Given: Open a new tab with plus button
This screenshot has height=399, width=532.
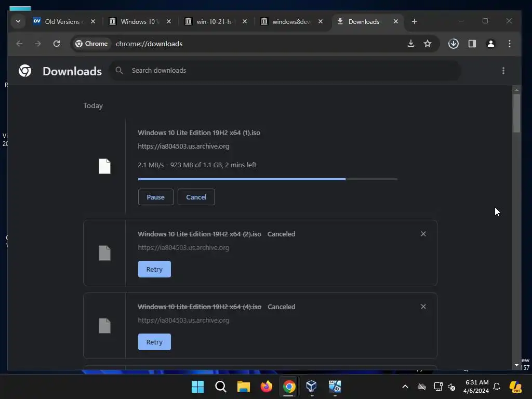Looking at the screenshot, I should [414, 21].
